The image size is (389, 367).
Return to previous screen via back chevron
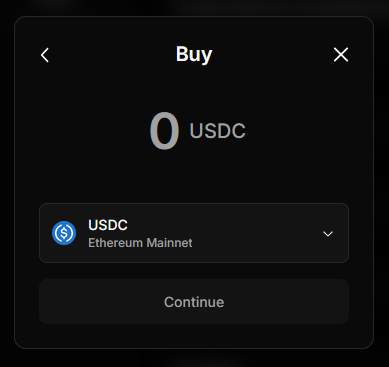pos(45,55)
